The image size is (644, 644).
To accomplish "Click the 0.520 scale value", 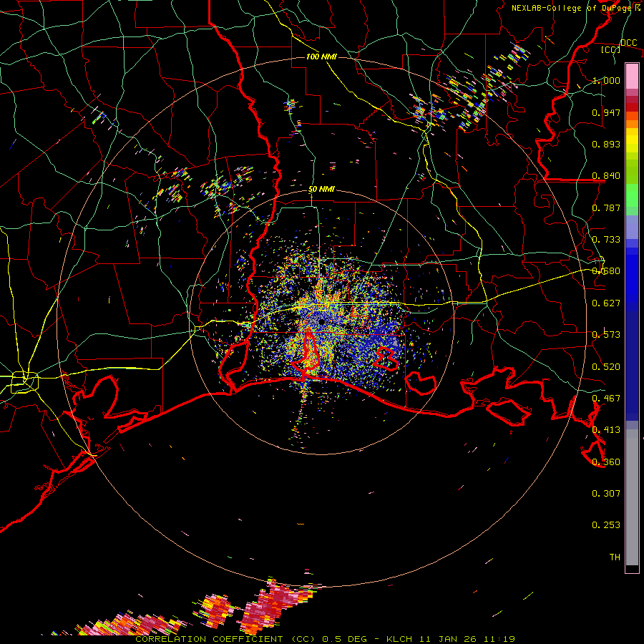I will pos(606,367).
